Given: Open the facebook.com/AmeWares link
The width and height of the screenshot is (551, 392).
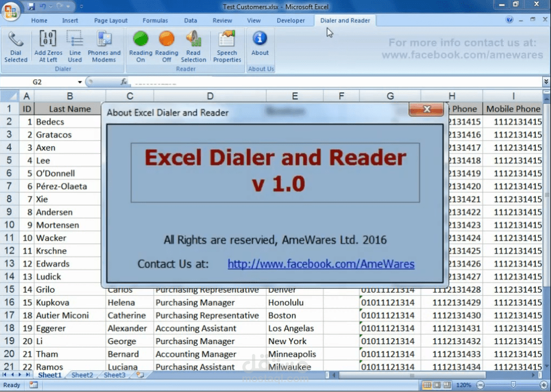Looking at the screenshot, I should [321, 264].
